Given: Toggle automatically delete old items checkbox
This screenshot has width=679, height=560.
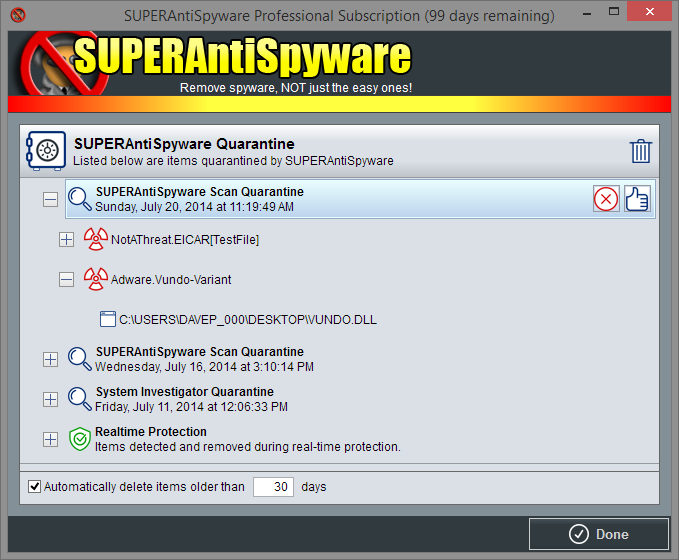Looking at the screenshot, I should [35, 487].
